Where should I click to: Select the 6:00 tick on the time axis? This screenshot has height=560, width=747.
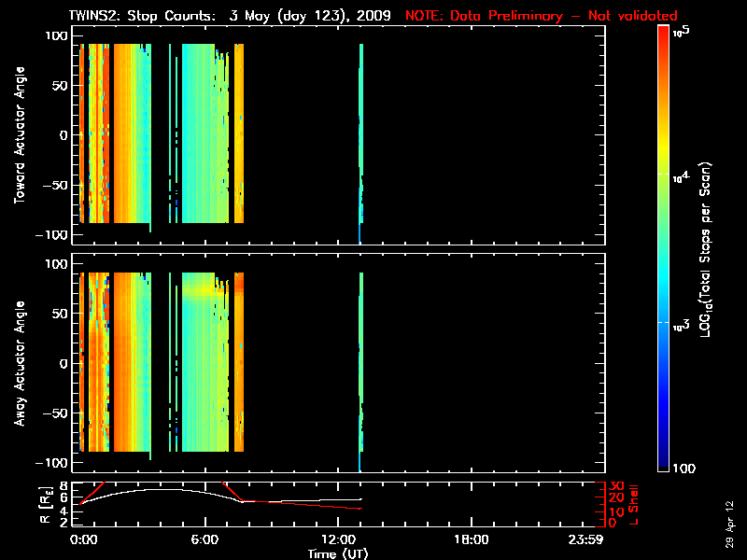204,540
